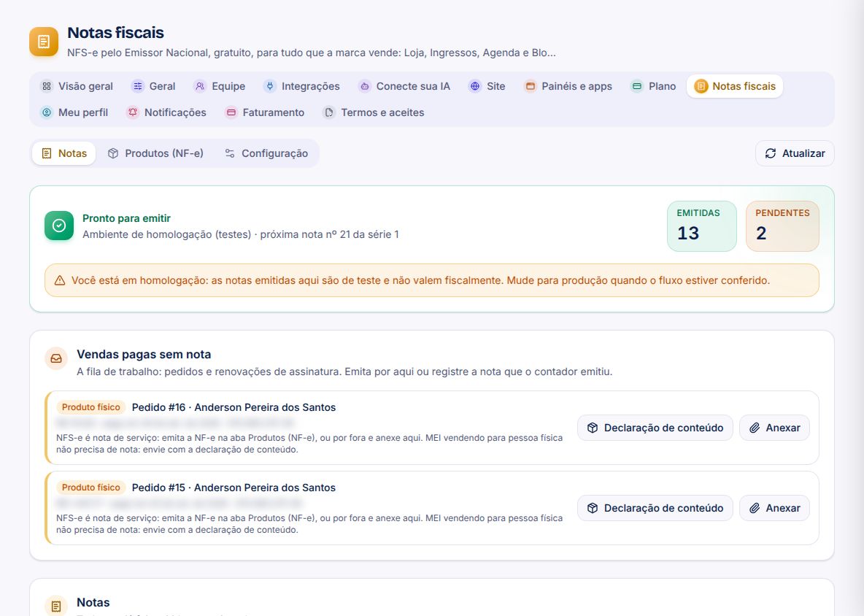This screenshot has width=864, height=616.
Task: Switch to the Faturamento tab
Action: click(264, 112)
